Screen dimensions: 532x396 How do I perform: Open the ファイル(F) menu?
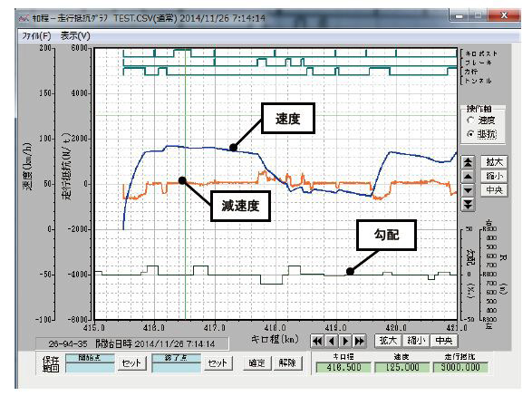click(36, 36)
